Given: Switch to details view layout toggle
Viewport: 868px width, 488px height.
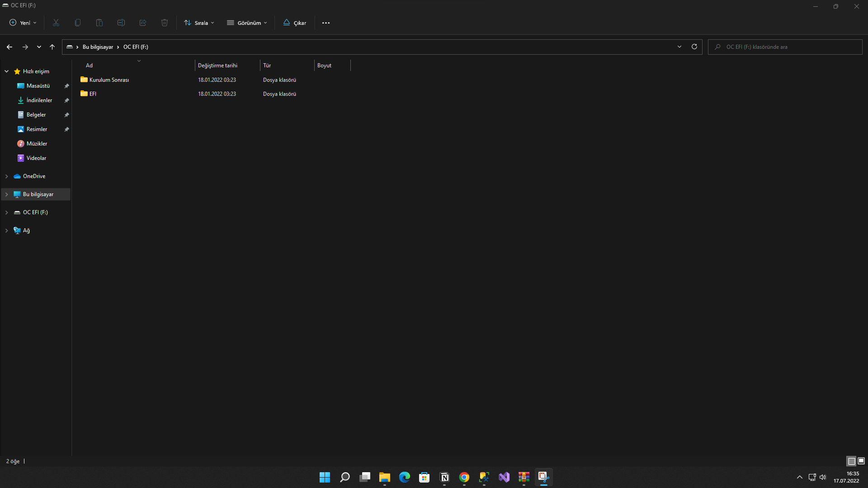Looking at the screenshot, I should [x=851, y=461].
